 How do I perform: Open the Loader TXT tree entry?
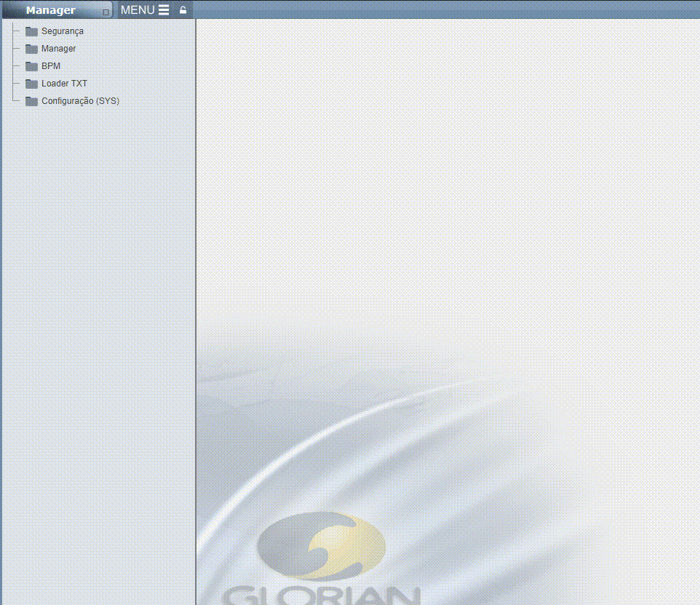pos(64,84)
